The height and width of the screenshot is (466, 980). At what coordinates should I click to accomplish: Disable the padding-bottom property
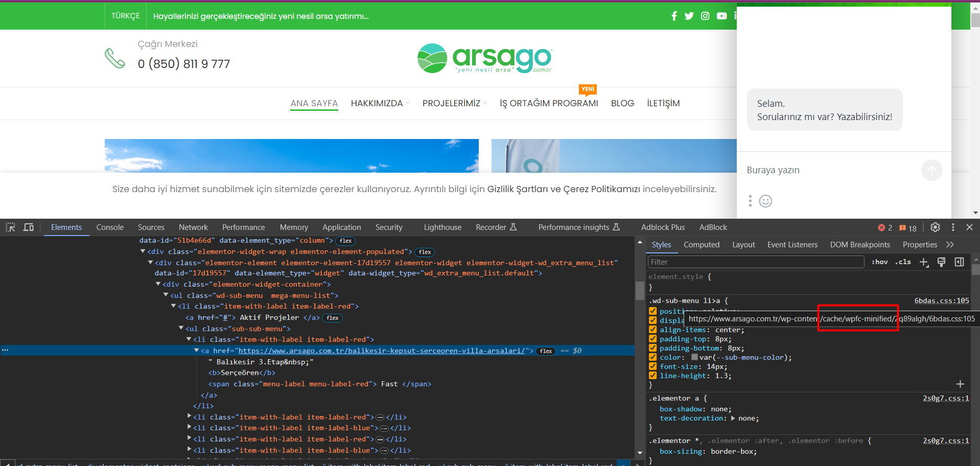pyautogui.click(x=653, y=348)
